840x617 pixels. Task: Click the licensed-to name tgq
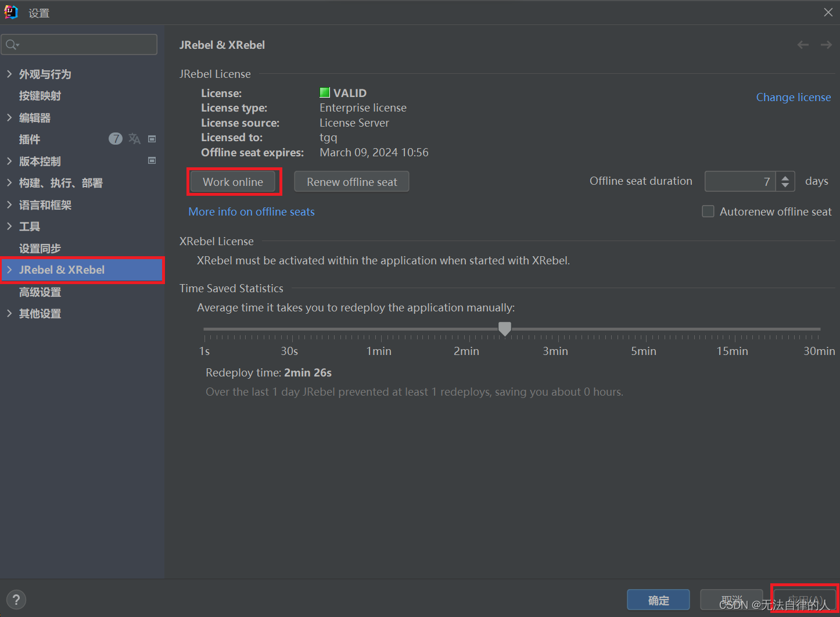tap(328, 138)
